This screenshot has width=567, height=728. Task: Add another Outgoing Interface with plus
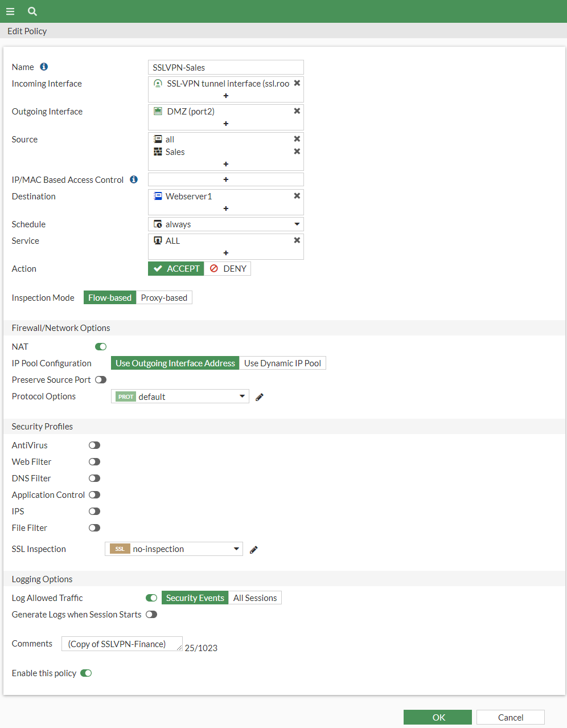point(226,124)
